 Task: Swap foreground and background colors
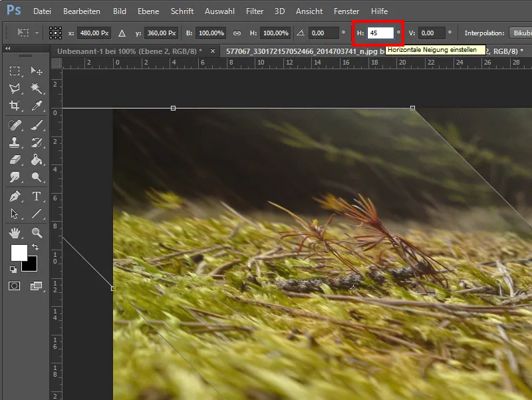point(35,247)
